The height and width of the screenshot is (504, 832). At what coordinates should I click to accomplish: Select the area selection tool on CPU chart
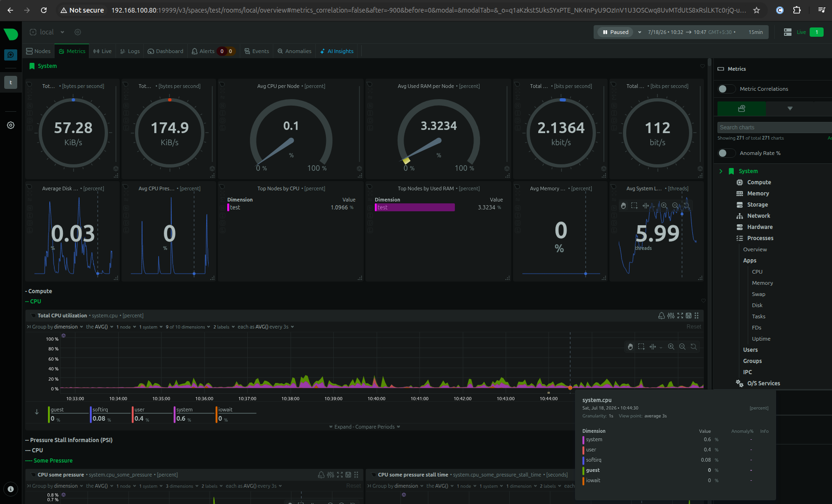(641, 347)
